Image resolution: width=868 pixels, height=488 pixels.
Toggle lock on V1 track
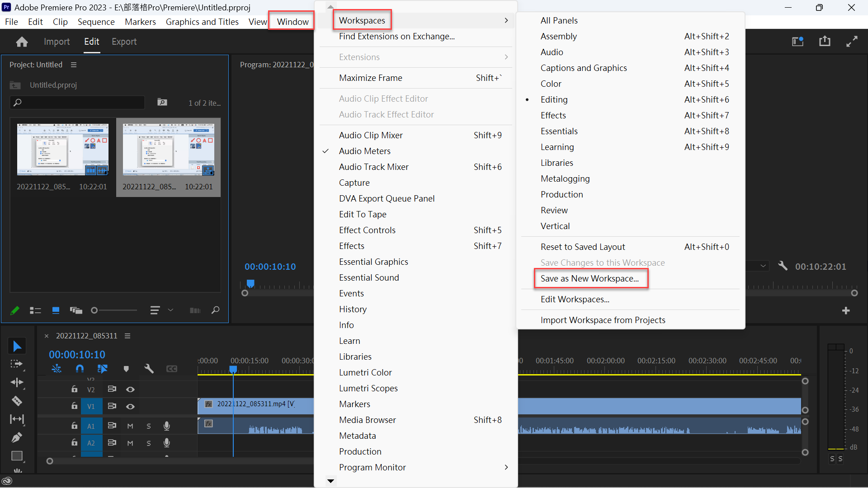coord(74,406)
